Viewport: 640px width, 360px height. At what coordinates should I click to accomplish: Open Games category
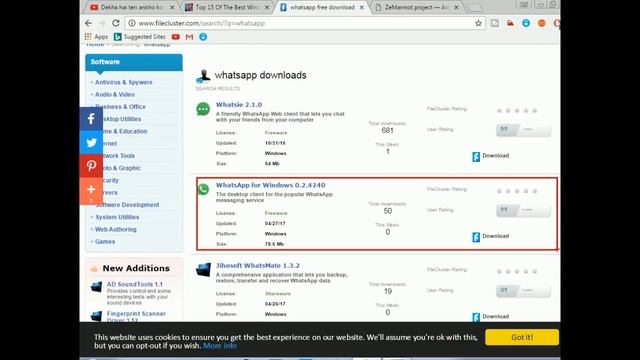(105, 242)
